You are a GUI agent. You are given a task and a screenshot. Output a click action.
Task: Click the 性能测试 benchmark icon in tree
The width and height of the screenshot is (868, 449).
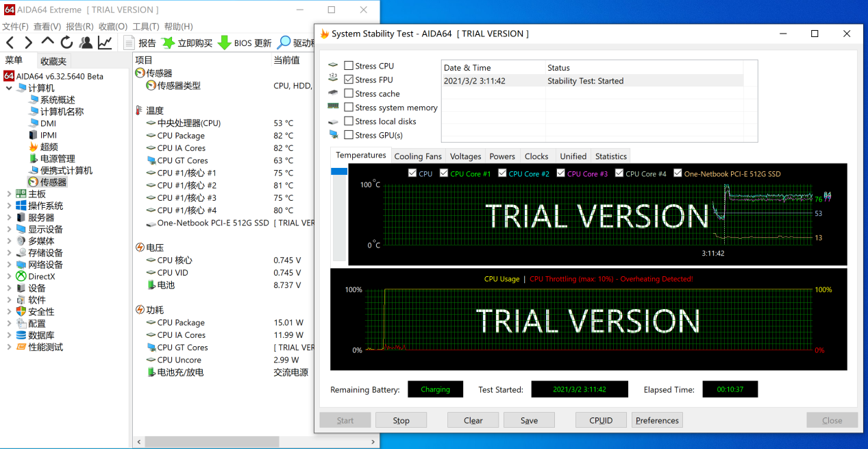pos(21,347)
